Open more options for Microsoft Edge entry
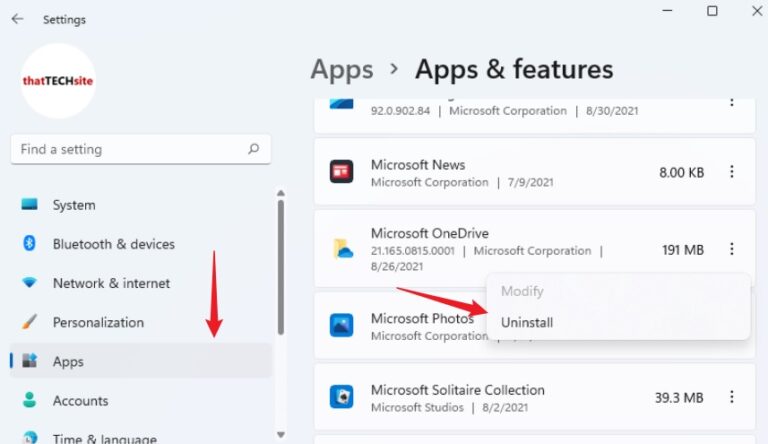This screenshot has width=768, height=444. coord(732,102)
